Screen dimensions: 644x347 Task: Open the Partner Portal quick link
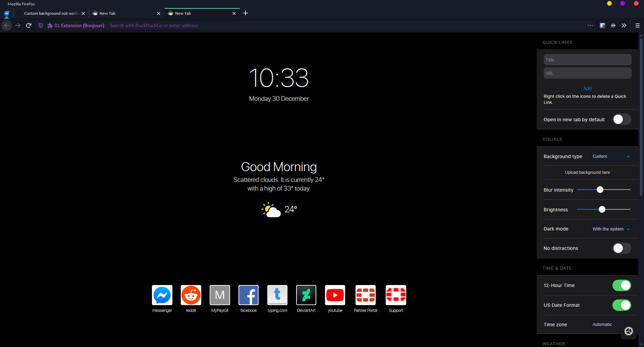[x=365, y=295]
